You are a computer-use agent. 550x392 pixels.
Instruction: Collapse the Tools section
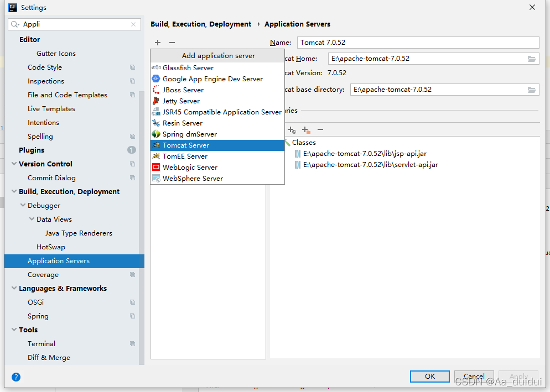14,330
